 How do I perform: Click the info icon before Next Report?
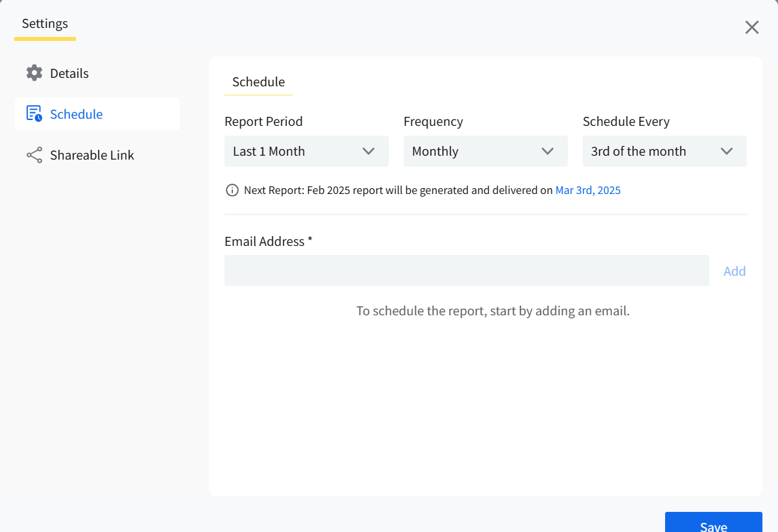coord(232,190)
